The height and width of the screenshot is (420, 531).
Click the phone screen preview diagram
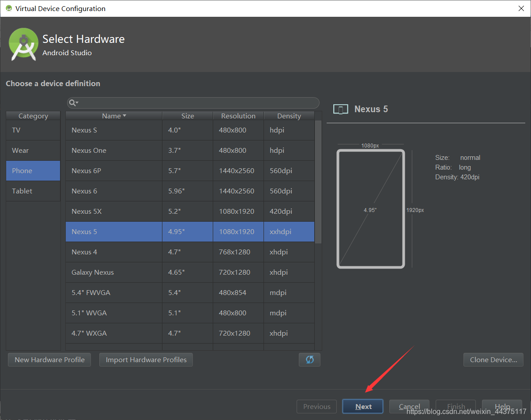[371, 208]
